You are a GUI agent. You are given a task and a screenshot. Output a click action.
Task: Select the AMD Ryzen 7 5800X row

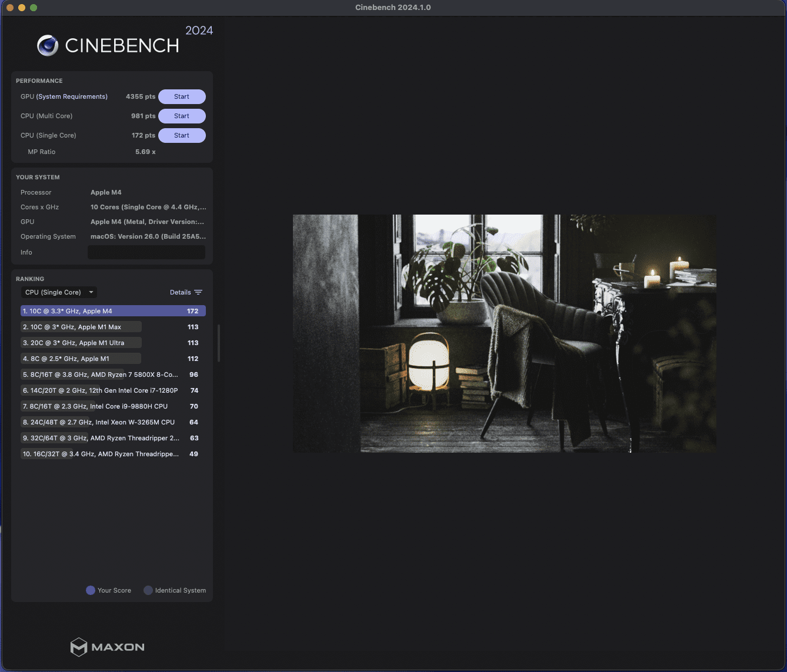click(113, 375)
